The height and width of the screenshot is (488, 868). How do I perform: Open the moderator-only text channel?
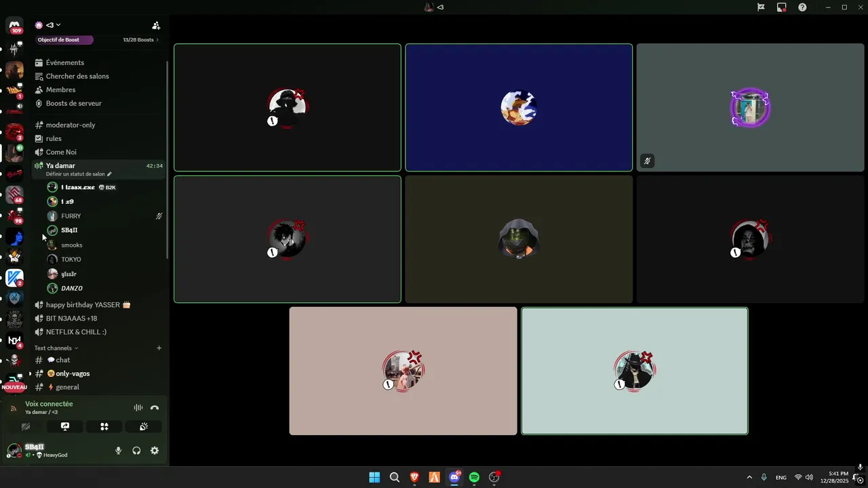[x=71, y=125]
